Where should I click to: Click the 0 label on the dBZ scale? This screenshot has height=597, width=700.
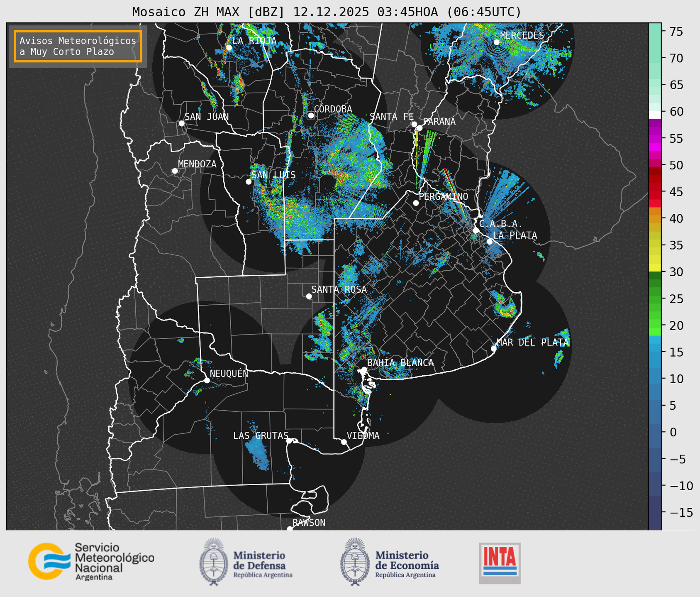673,432
